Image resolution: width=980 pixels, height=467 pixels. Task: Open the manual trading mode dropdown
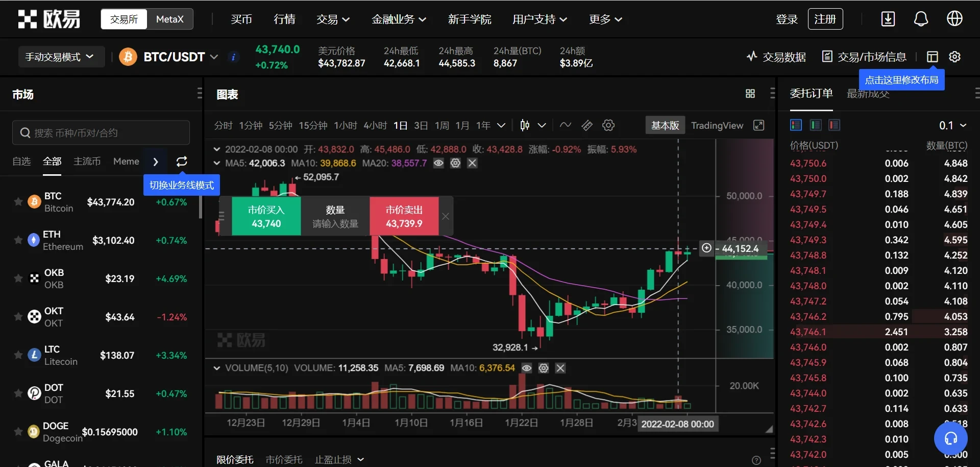[x=60, y=57]
